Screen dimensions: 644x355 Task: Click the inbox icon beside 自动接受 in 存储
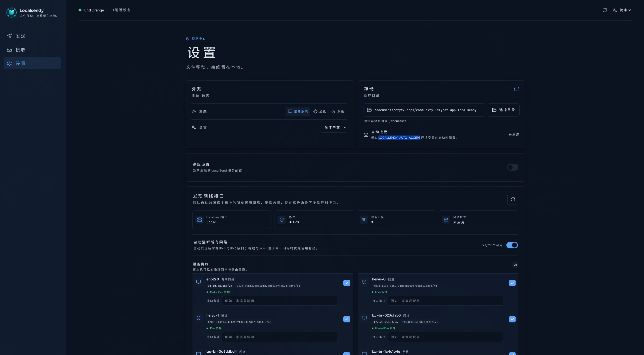click(366, 135)
